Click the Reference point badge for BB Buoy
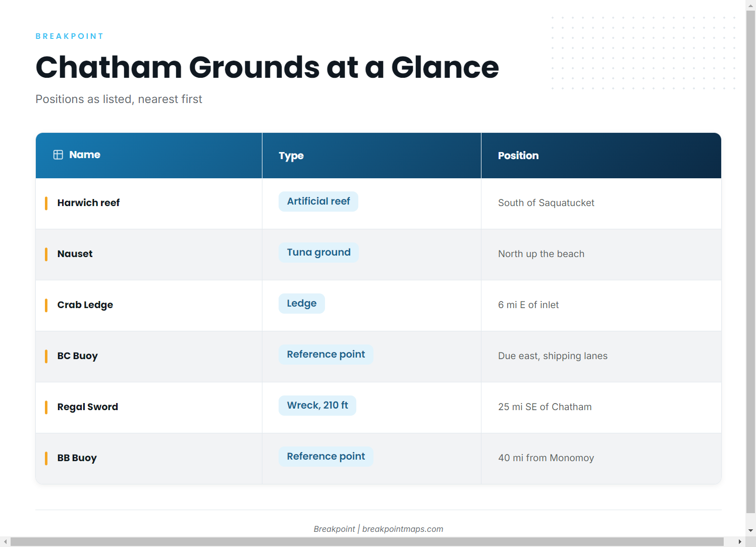The width and height of the screenshot is (756, 547). (x=326, y=457)
